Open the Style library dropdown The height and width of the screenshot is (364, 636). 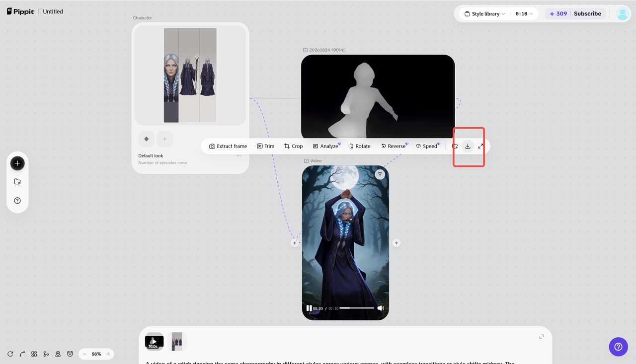[x=485, y=14]
